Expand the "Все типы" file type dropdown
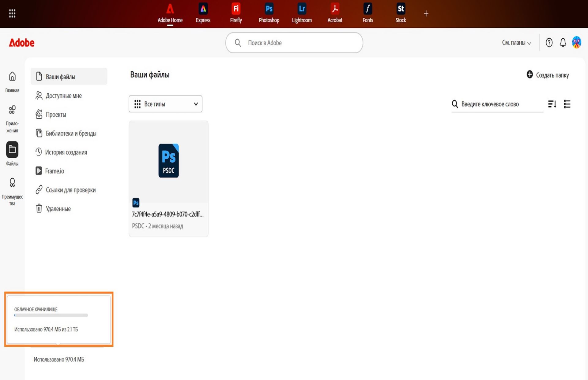This screenshot has width=588, height=380. point(165,104)
